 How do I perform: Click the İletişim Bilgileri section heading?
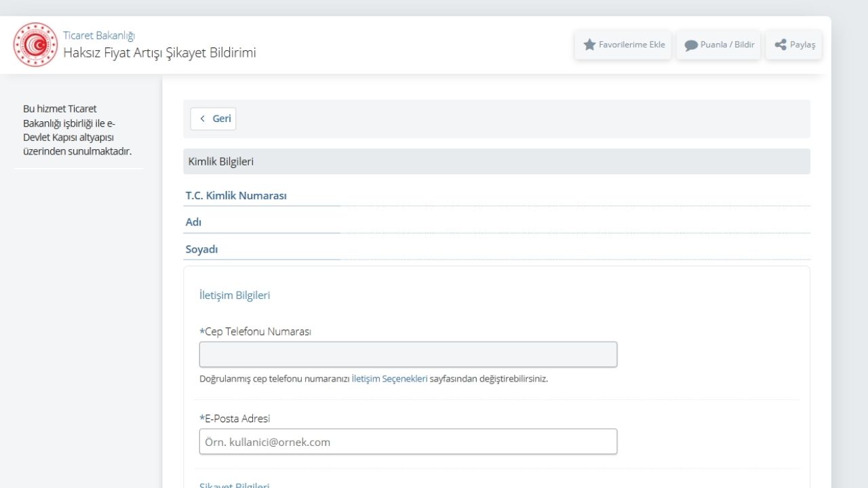[235, 296]
